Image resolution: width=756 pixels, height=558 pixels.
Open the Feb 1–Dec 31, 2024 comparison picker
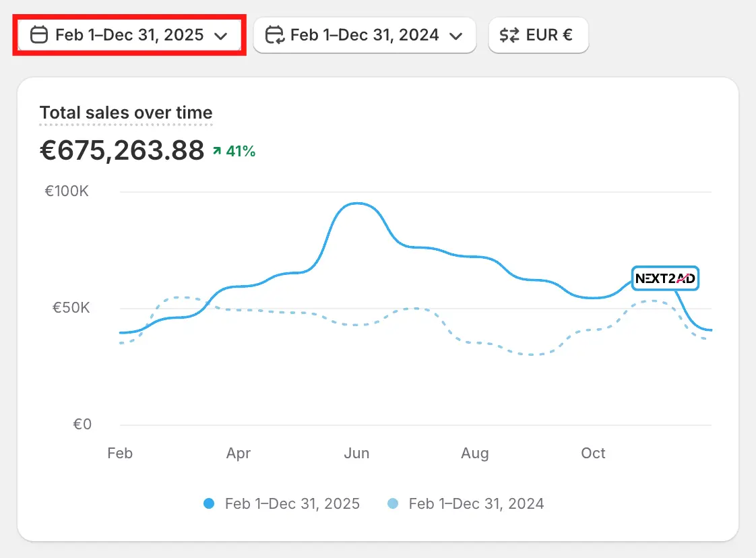[x=365, y=35]
